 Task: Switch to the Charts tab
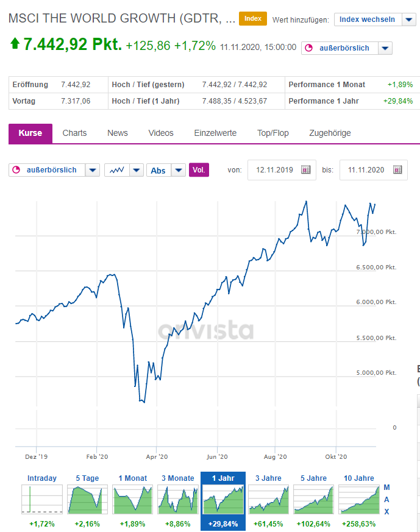74,133
